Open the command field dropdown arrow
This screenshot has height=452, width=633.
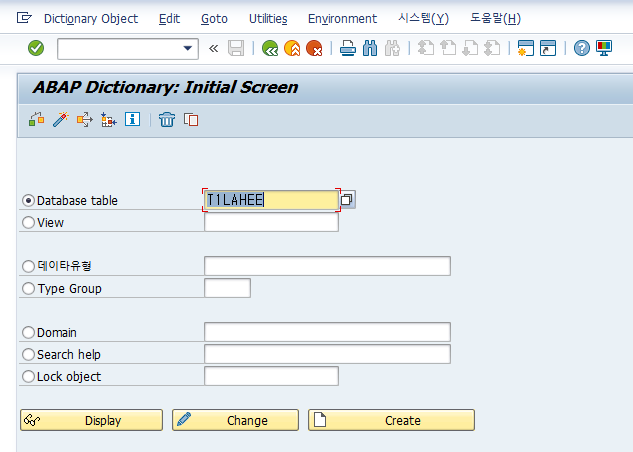point(187,48)
